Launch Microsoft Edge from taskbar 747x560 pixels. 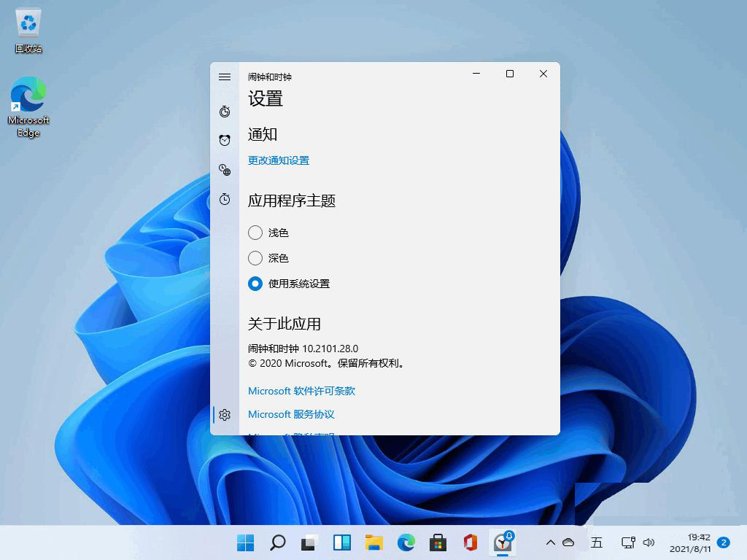pos(406,542)
